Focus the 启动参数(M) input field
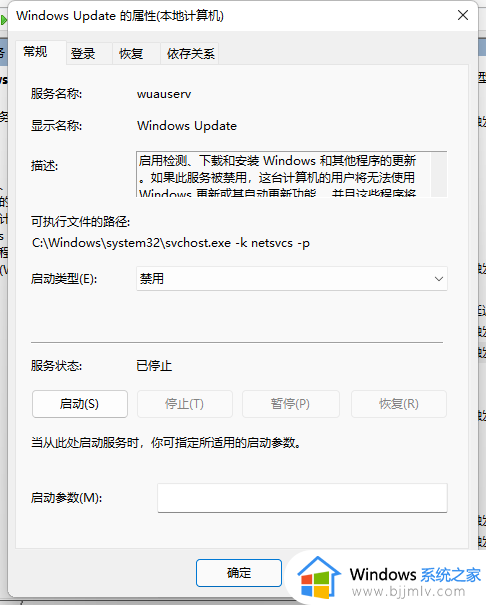 pyautogui.click(x=302, y=498)
